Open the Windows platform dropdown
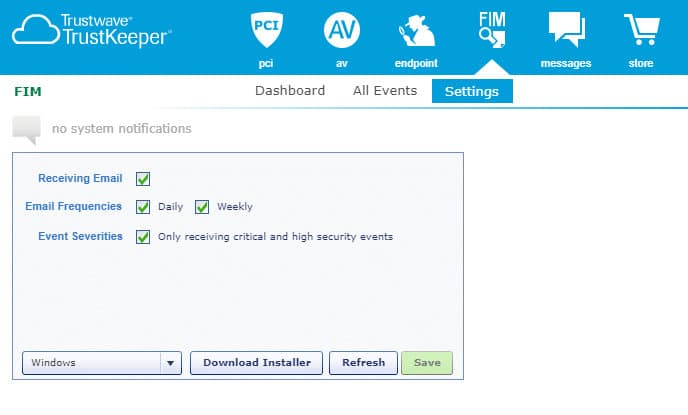This screenshot has width=688, height=415. tap(102, 363)
